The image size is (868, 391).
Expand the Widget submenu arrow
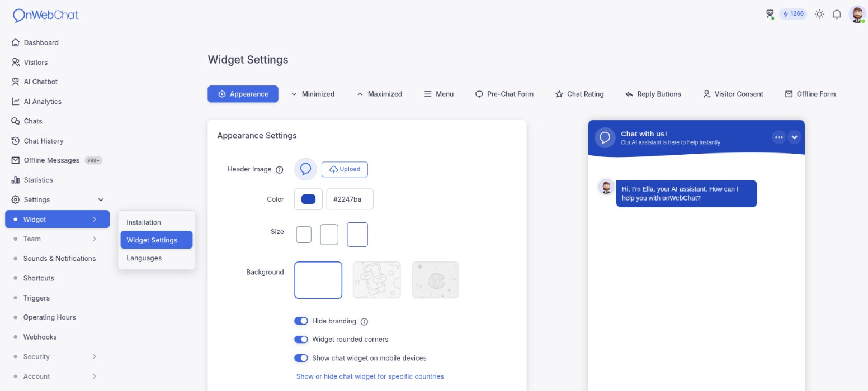click(94, 219)
